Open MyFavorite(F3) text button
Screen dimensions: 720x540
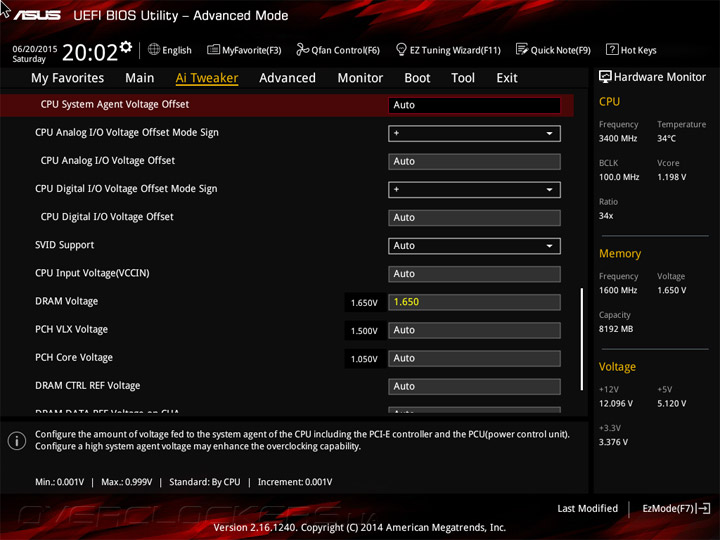252,50
